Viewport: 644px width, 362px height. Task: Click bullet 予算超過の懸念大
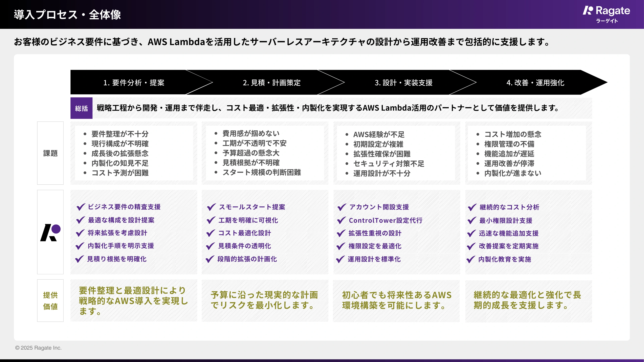[x=251, y=153]
